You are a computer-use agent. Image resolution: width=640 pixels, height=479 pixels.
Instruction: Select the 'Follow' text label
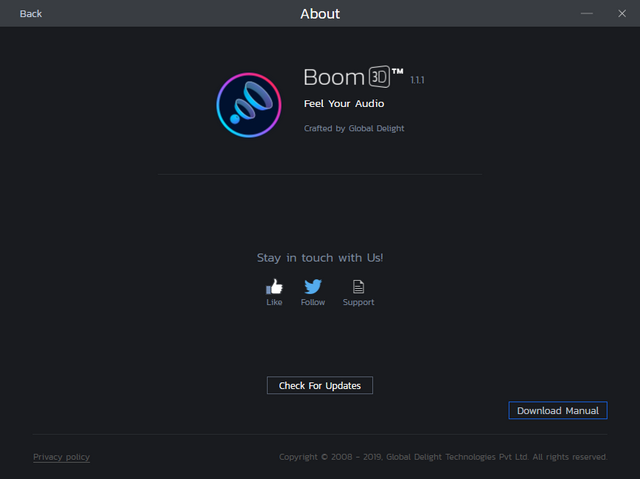(313, 302)
